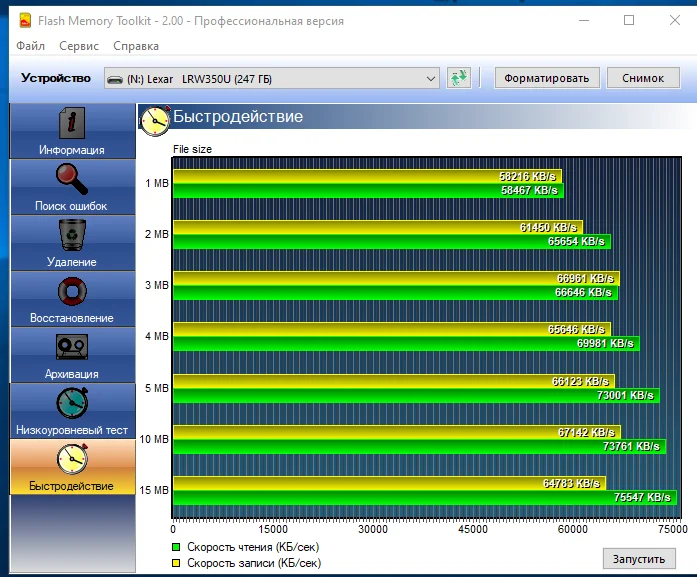Select the Быстродействие clock icon in sidebar
This screenshot has height=577, width=697.
pos(72,458)
